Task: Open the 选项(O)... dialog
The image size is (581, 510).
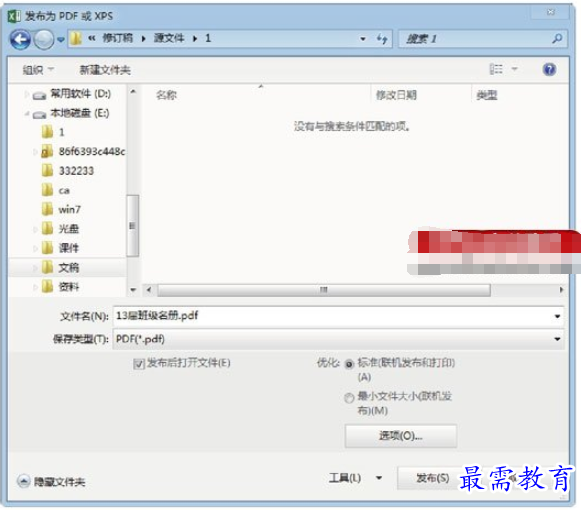Action: 401,436
